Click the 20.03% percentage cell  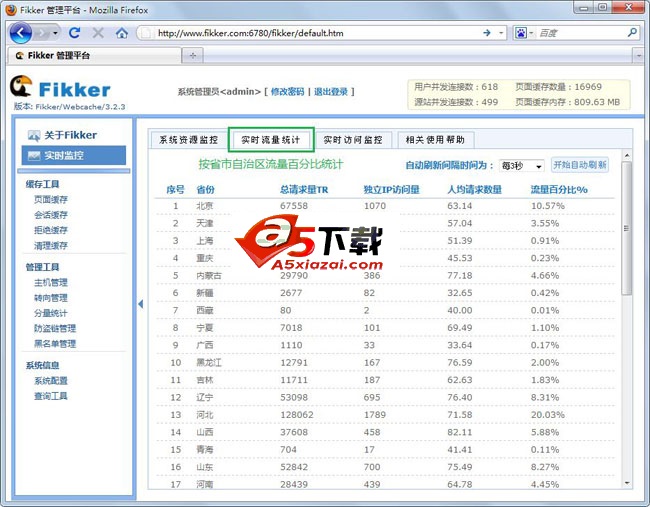pos(548,415)
